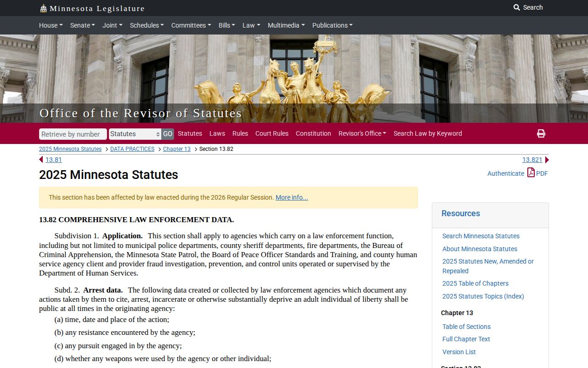
Task: Click the DATA PRACTICES breadcrumb link
Action: (132, 149)
